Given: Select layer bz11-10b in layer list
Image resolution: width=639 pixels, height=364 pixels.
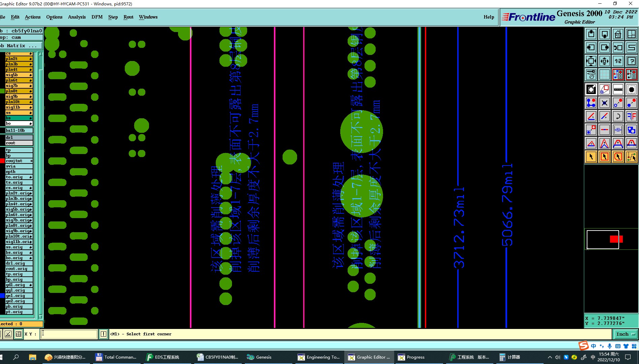Looking at the screenshot, I should 19,130.
